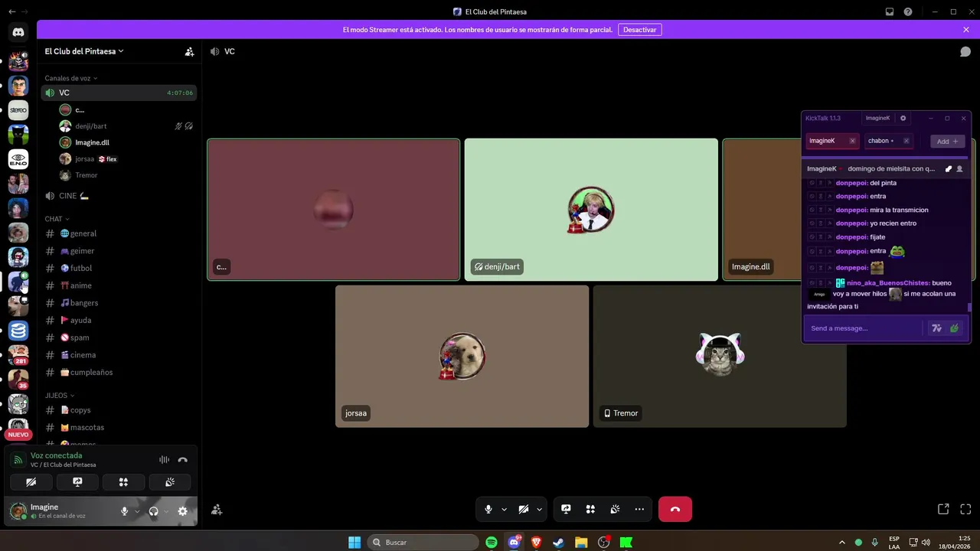This screenshot has height=551, width=980.
Task: Pop out the call window
Action: (943, 509)
